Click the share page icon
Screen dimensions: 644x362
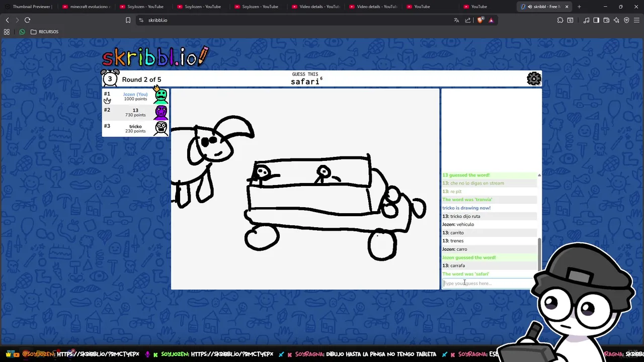(x=468, y=20)
